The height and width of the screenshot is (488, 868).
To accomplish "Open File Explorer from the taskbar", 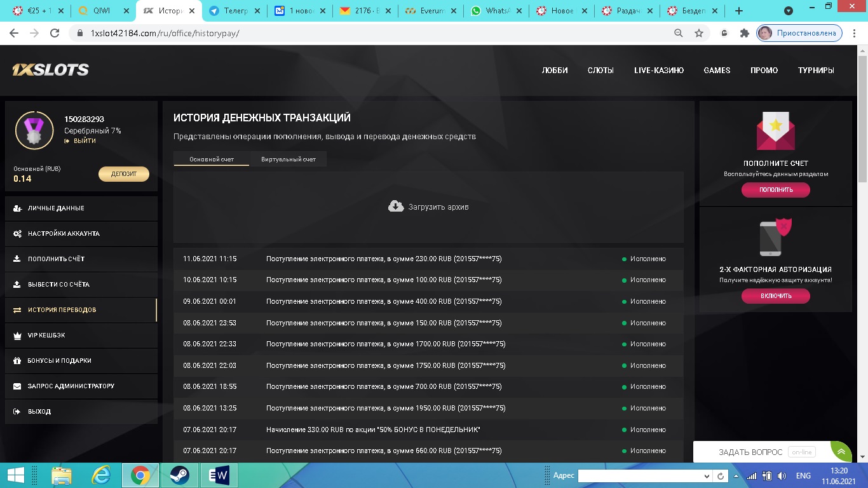I will point(62,475).
